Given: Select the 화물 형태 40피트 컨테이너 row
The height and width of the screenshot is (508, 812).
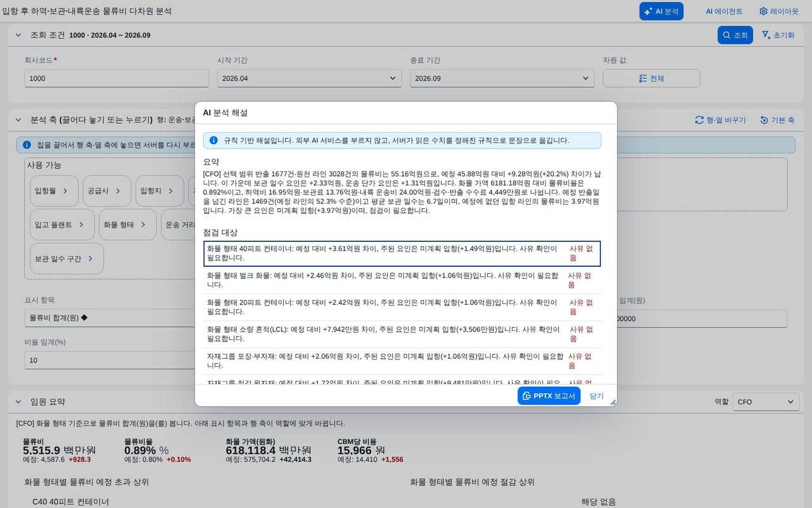Looking at the screenshot, I should (x=402, y=253).
